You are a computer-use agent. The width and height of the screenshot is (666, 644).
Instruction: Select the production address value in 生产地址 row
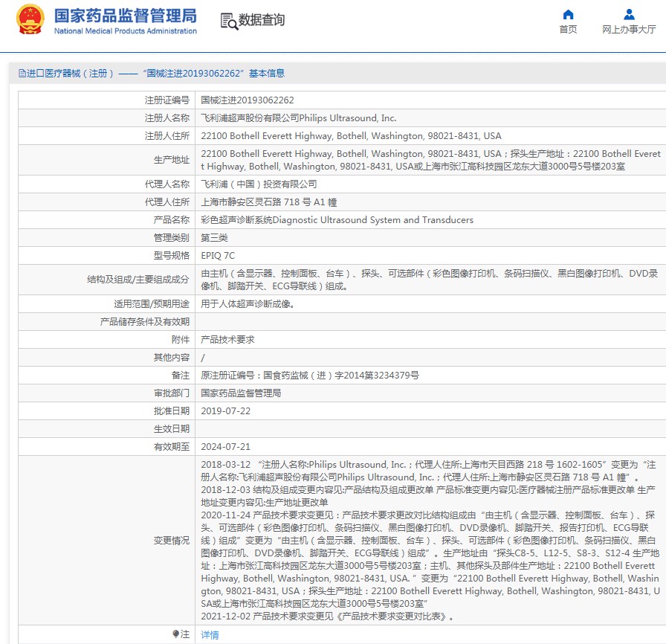[430, 160]
